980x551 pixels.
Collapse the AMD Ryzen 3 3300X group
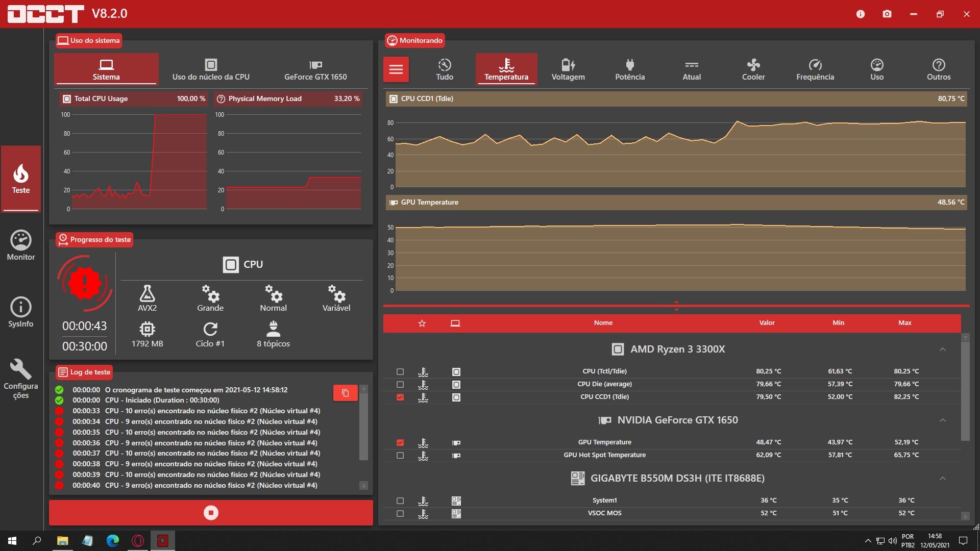(943, 349)
